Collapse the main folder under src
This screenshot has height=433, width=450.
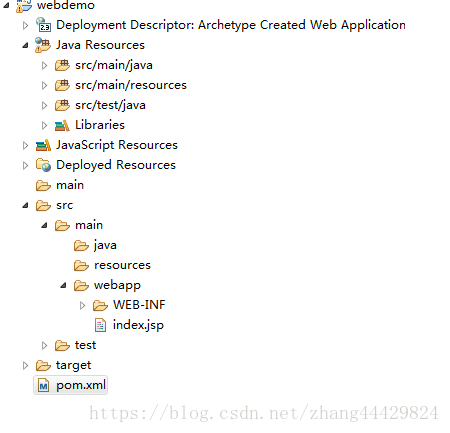pos(44,225)
